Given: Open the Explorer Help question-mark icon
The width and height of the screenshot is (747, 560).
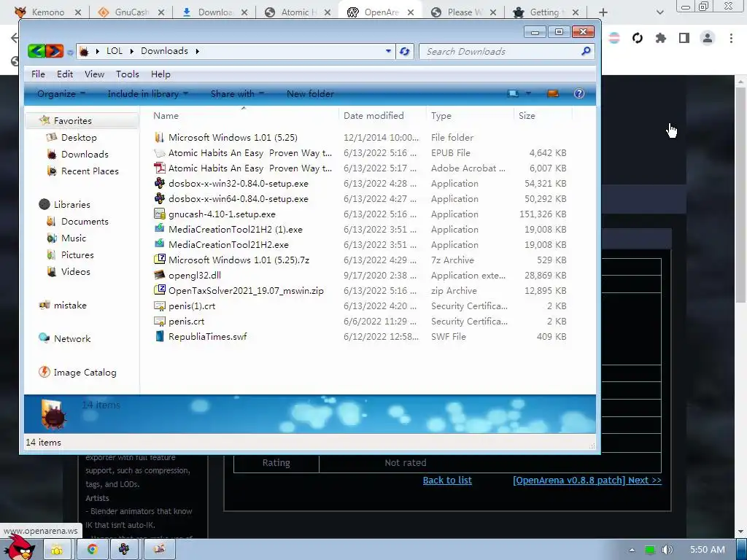Looking at the screenshot, I should (x=578, y=93).
